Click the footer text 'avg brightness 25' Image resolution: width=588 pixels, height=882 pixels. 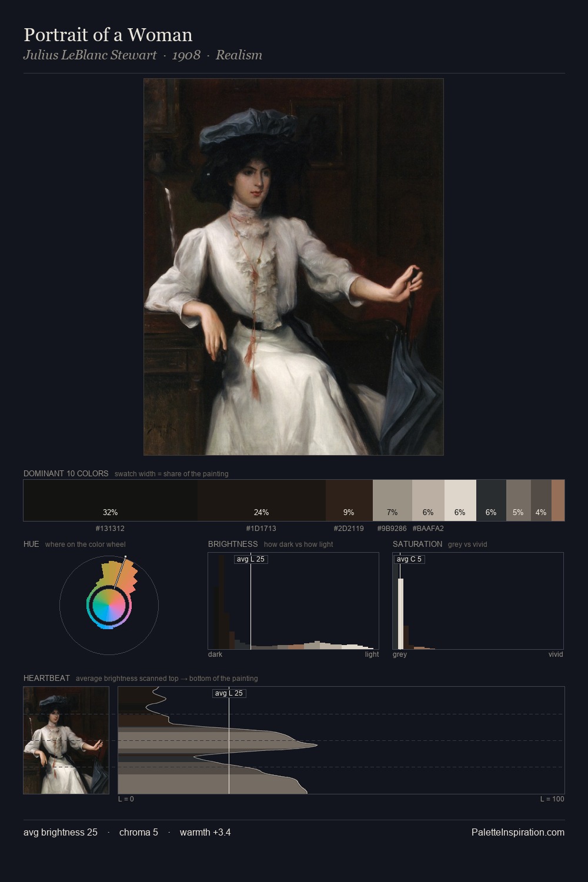tap(61, 832)
